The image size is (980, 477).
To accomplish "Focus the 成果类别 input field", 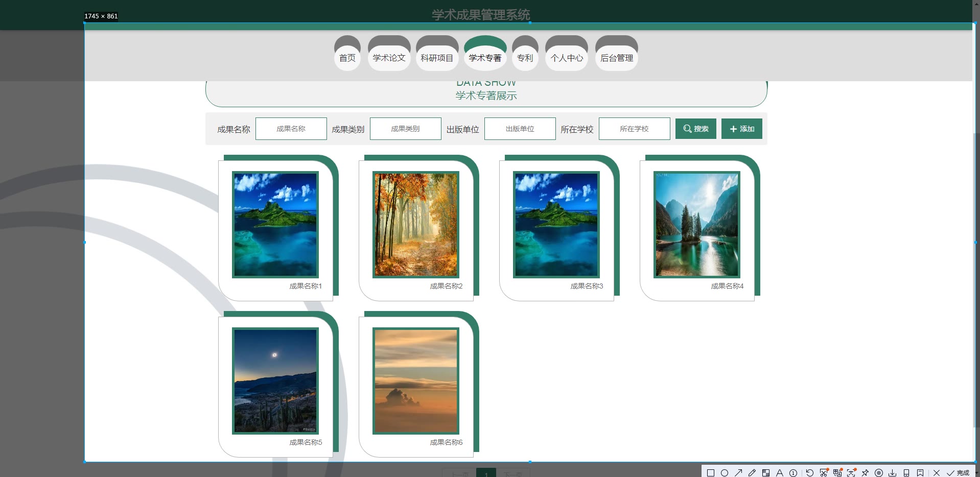I will 406,129.
